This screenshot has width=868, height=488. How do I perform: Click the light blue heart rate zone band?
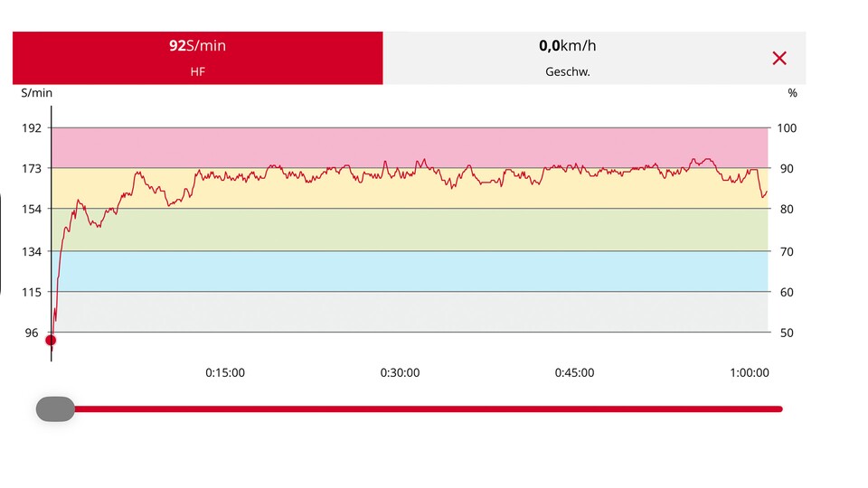pos(409,271)
